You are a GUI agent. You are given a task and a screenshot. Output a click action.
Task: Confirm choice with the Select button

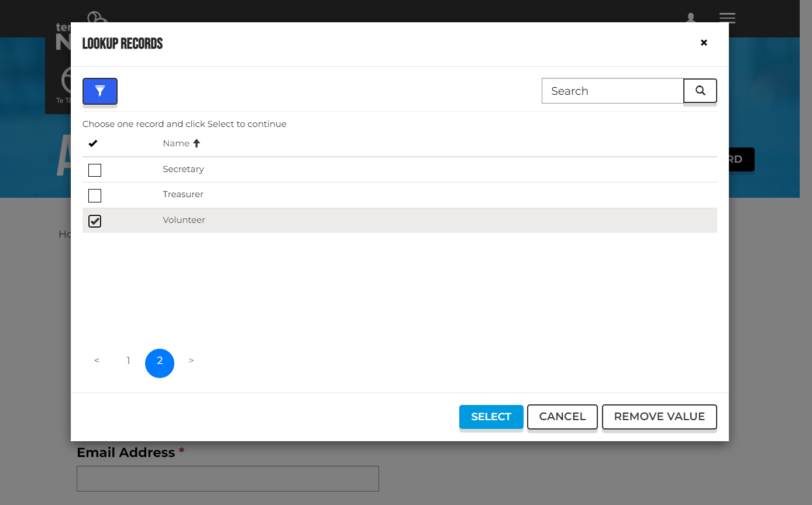(491, 417)
